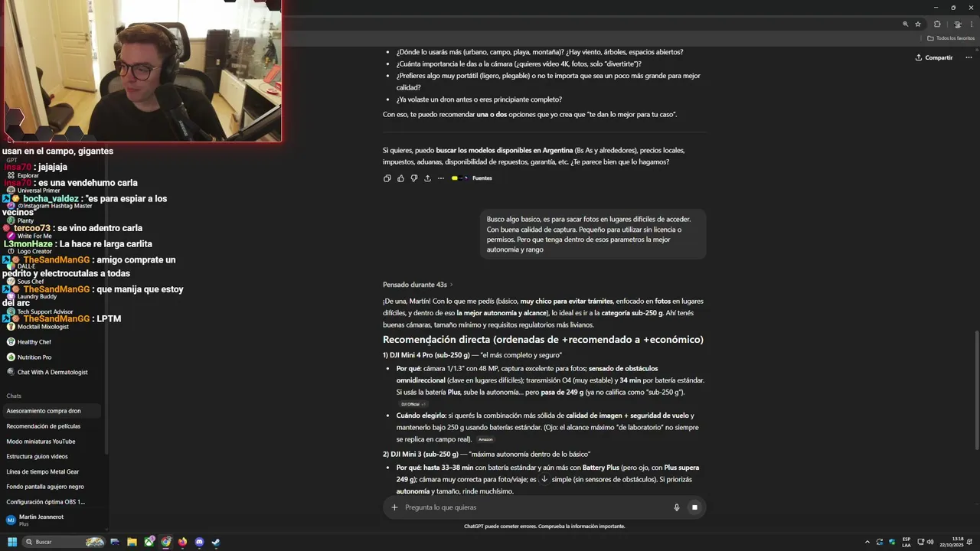Open the Healthy Chef GPT
980x551 pixels.
(51, 342)
